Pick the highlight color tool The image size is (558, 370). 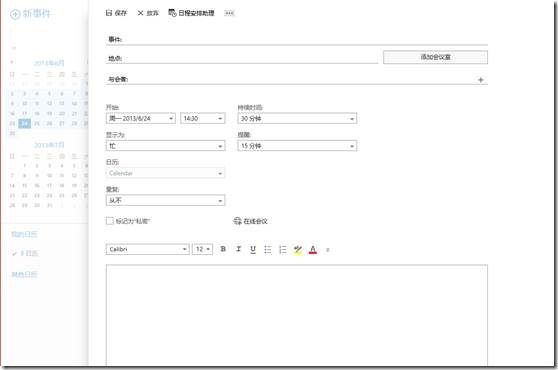(x=298, y=249)
